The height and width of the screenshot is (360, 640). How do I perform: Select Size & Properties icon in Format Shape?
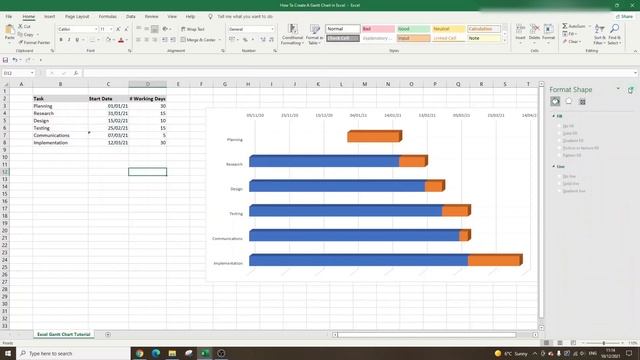(582, 102)
